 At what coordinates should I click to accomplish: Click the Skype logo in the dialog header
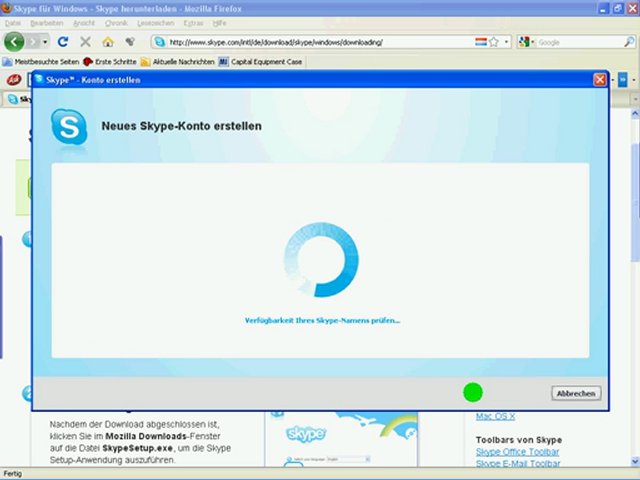click(x=69, y=127)
